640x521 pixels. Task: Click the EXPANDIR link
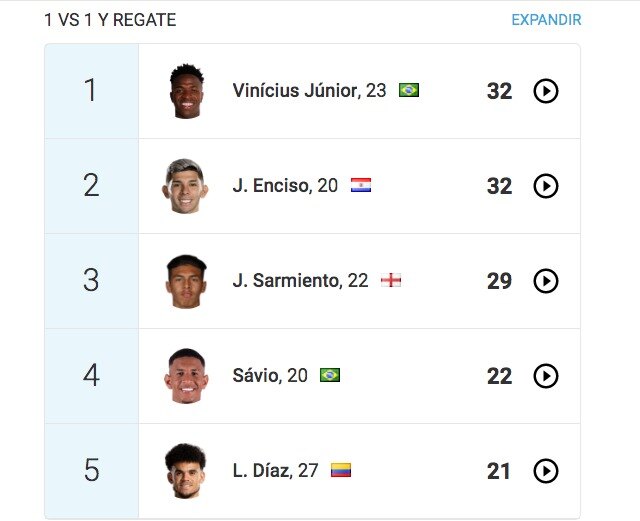coord(546,20)
